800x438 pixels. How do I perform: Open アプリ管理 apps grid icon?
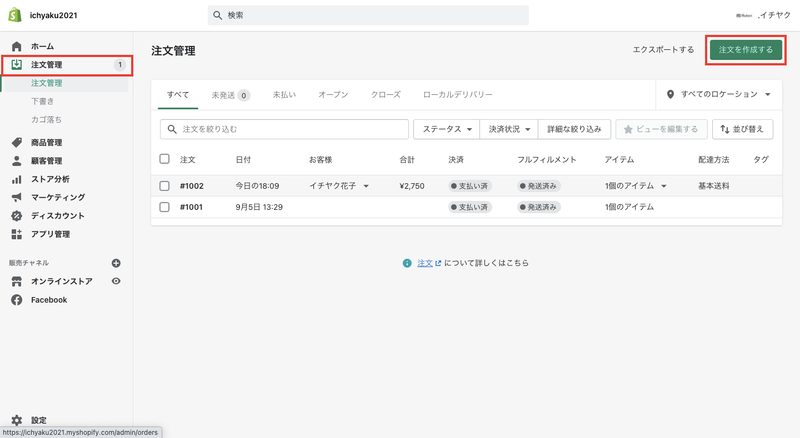pos(17,234)
